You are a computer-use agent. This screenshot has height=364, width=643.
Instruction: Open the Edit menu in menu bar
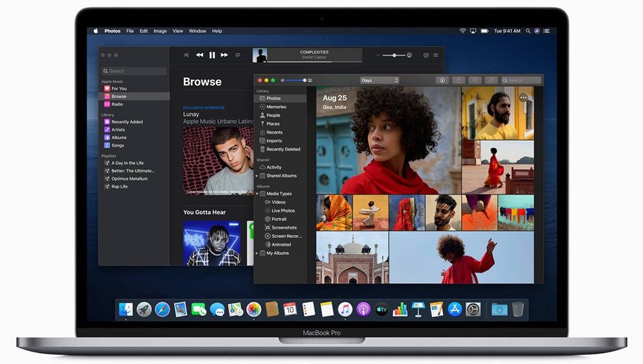pos(143,31)
